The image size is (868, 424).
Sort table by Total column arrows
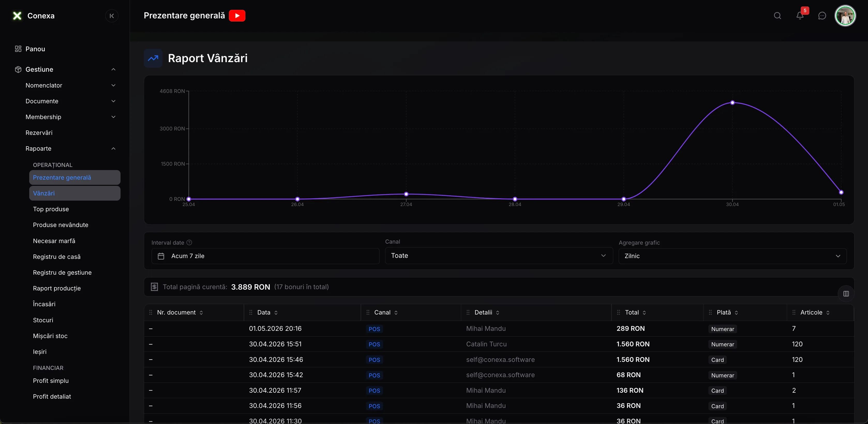[x=644, y=313]
